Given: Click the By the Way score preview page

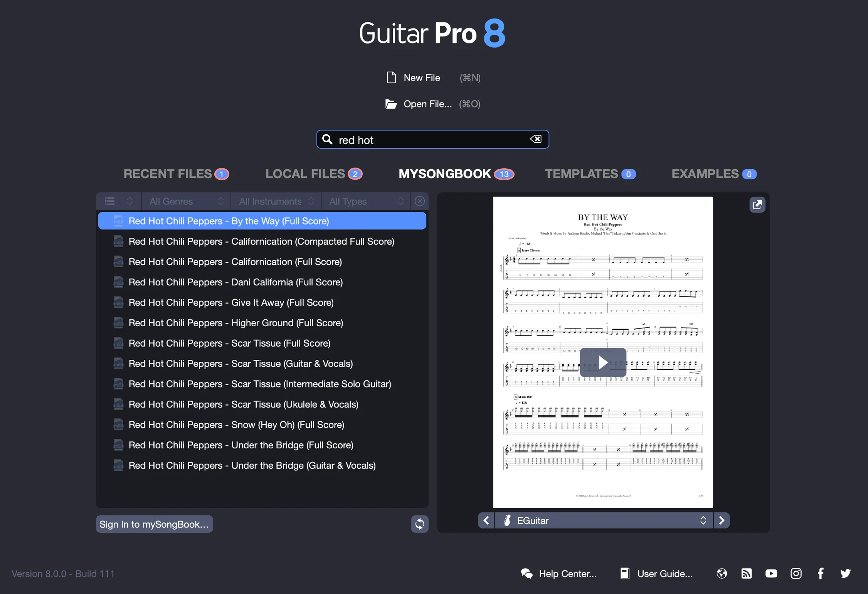Looking at the screenshot, I should 603,352.
